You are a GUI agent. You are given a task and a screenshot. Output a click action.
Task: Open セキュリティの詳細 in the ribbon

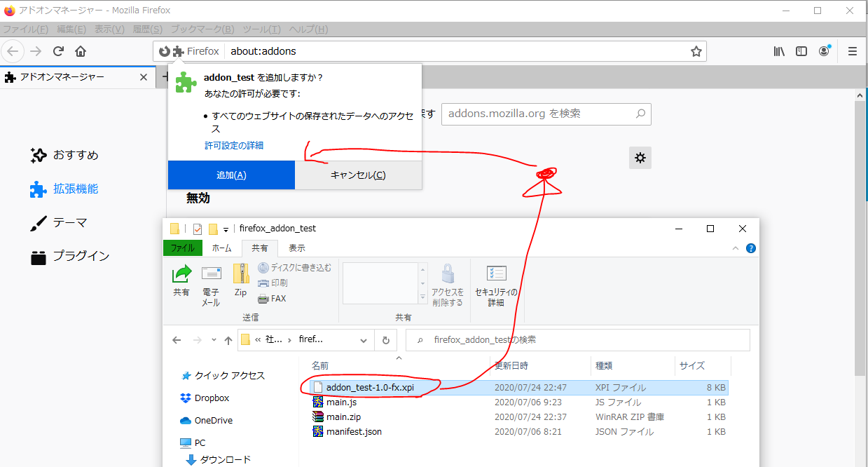tap(496, 286)
